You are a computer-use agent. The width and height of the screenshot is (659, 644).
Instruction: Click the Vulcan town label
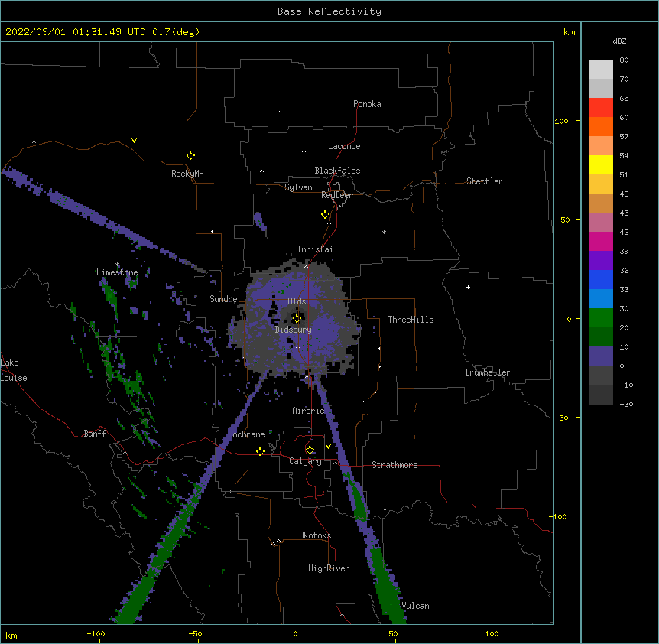coord(415,606)
